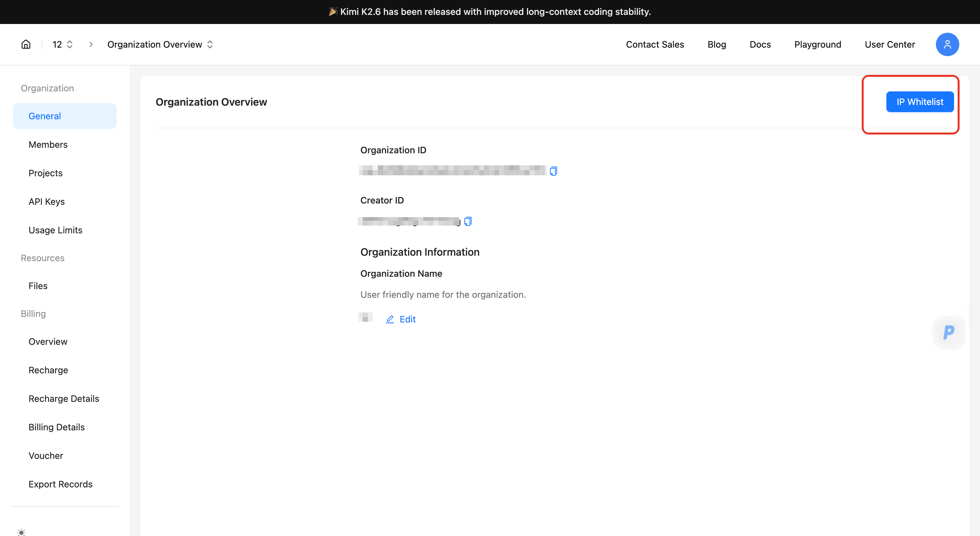This screenshot has width=980, height=536.
Task: Click the Billing sidebar section header
Action: [33, 314]
